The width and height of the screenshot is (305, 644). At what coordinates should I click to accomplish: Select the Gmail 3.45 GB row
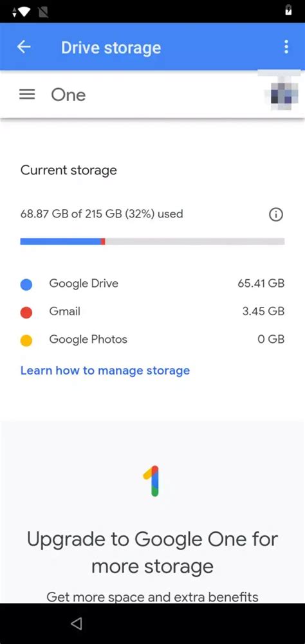pyautogui.click(x=152, y=312)
